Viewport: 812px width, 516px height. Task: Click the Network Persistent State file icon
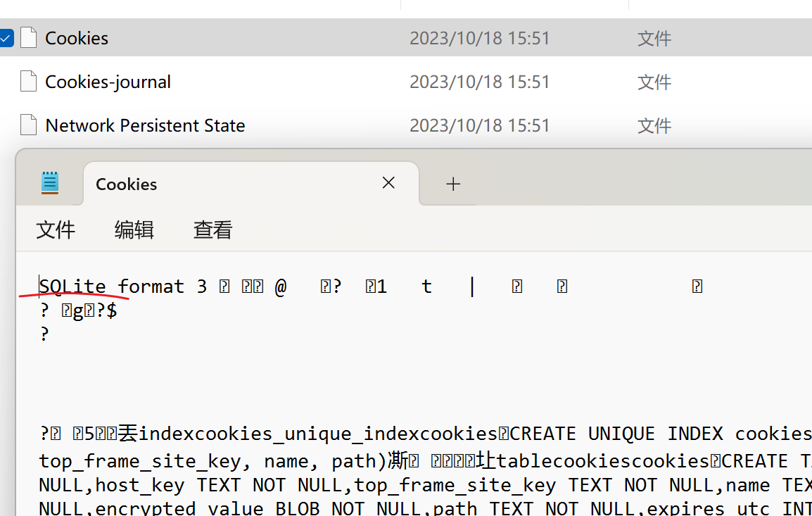point(29,125)
